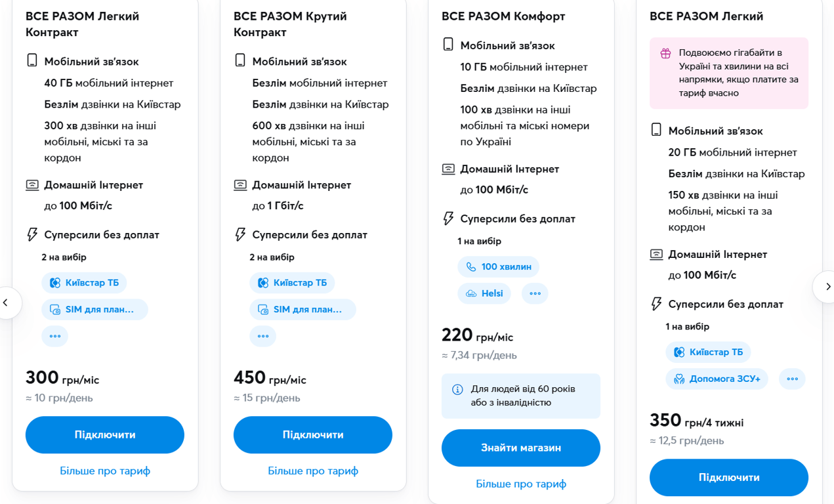Click the next carousel arrow on the right
The image size is (834, 504).
[x=827, y=286]
